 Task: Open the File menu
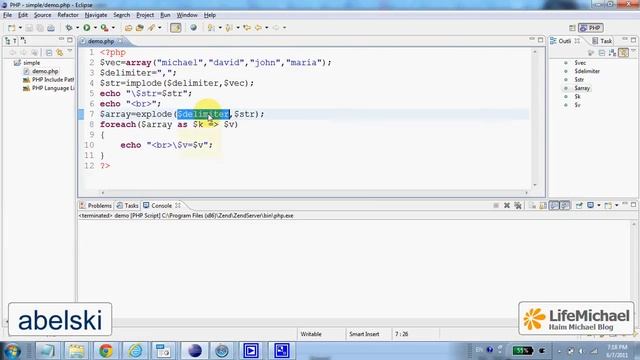[x=7, y=15]
